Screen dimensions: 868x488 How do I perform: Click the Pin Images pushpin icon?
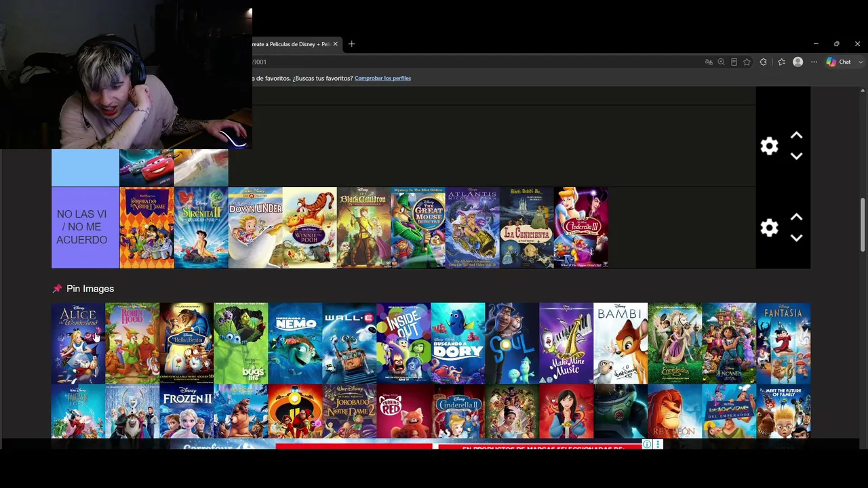click(57, 289)
